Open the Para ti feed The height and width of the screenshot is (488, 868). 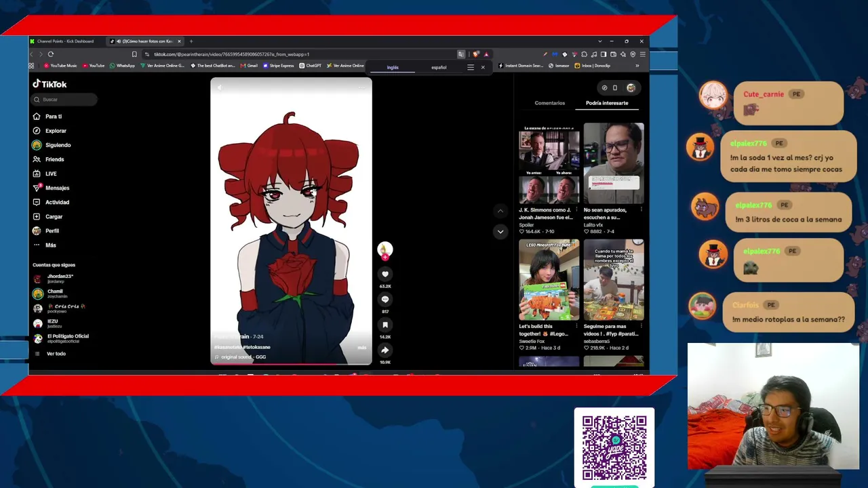pyautogui.click(x=47, y=117)
